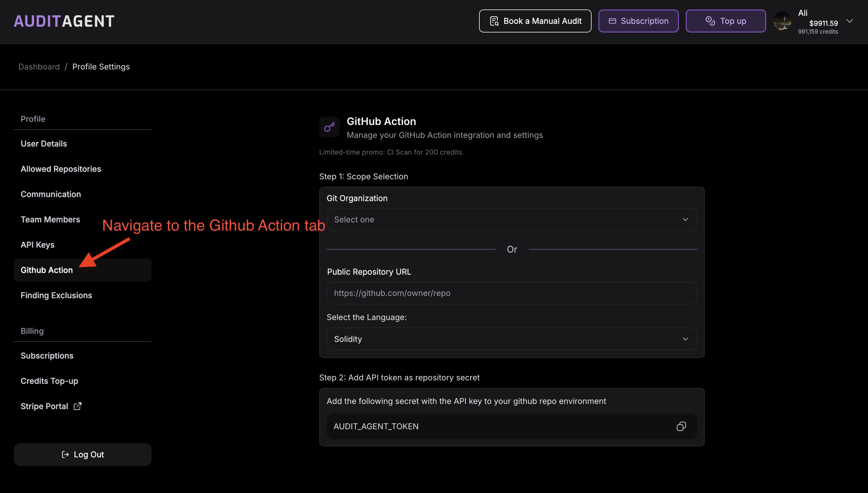The width and height of the screenshot is (868, 493).
Task: Navigate to the Finding Exclusions tab
Action: pos(56,295)
